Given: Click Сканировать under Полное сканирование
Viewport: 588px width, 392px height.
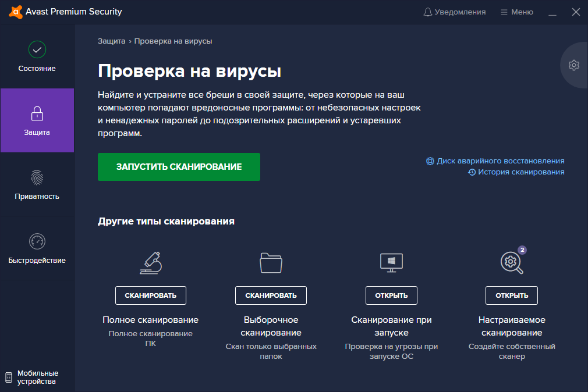Looking at the screenshot, I should pos(151,295).
